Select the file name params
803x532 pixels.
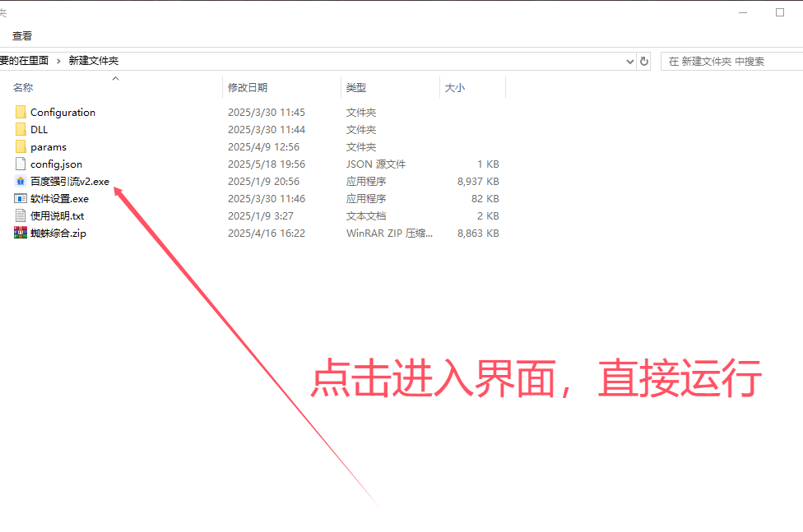click(x=49, y=147)
